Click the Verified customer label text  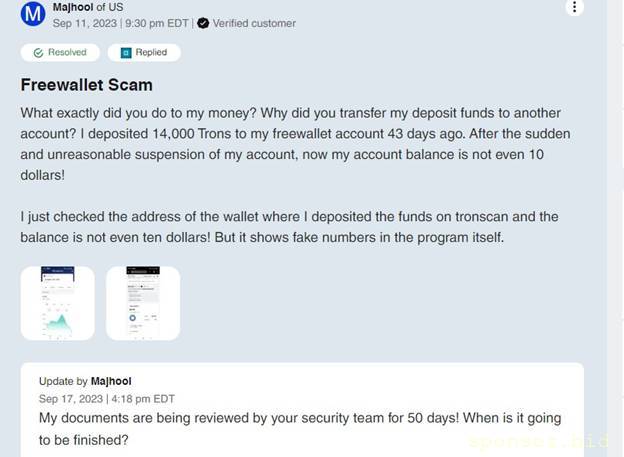254,23
